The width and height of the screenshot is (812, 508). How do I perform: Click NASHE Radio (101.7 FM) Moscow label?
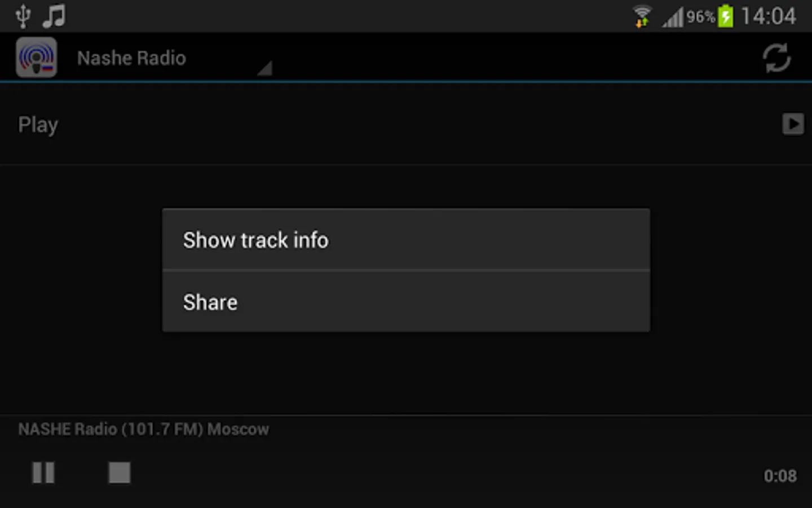point(144,429)
